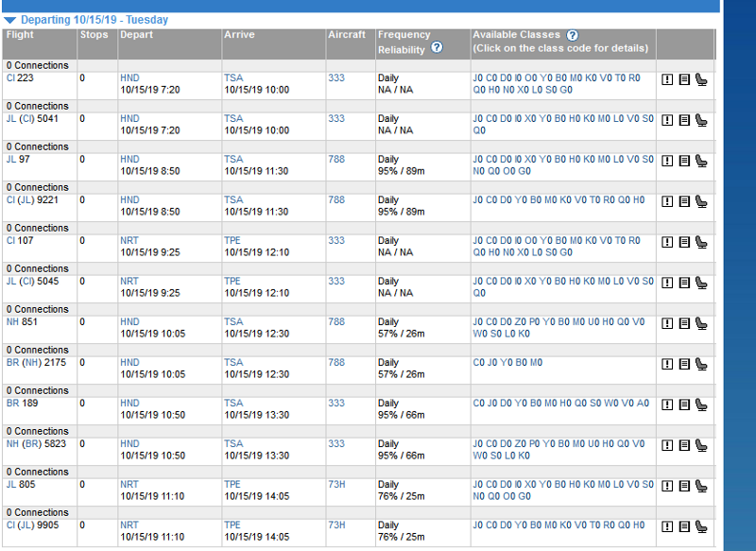Screen dimensions: 756x551
Task: Click TSA arrival airport for JL 97
Action: [233, 159]
